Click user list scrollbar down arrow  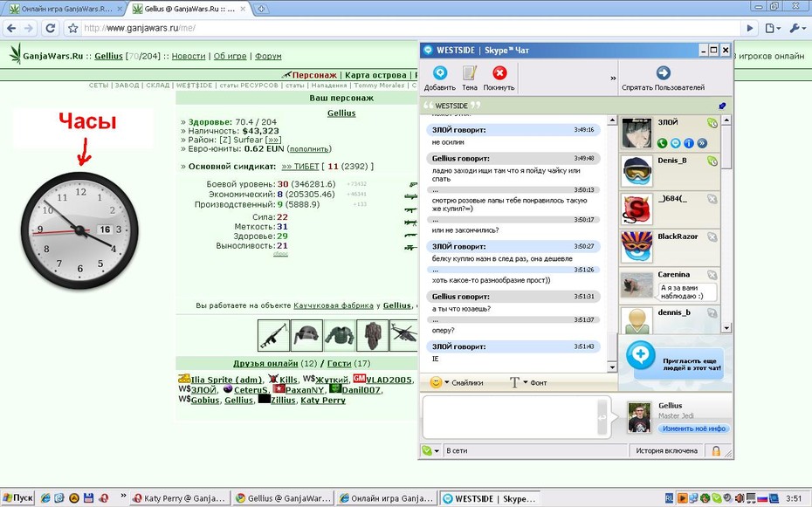tap(726, 327)
